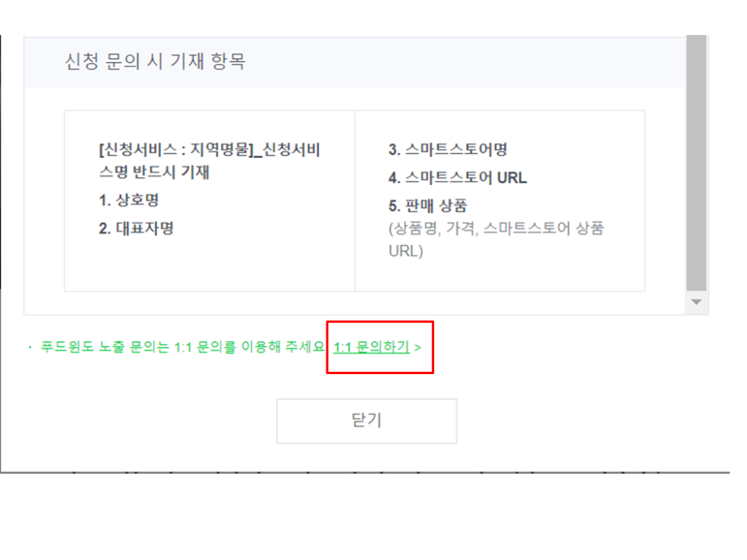Viewport: 747px width, 560px height.
Task: Click the scrollbar down arrow
Action: (696, 302)
